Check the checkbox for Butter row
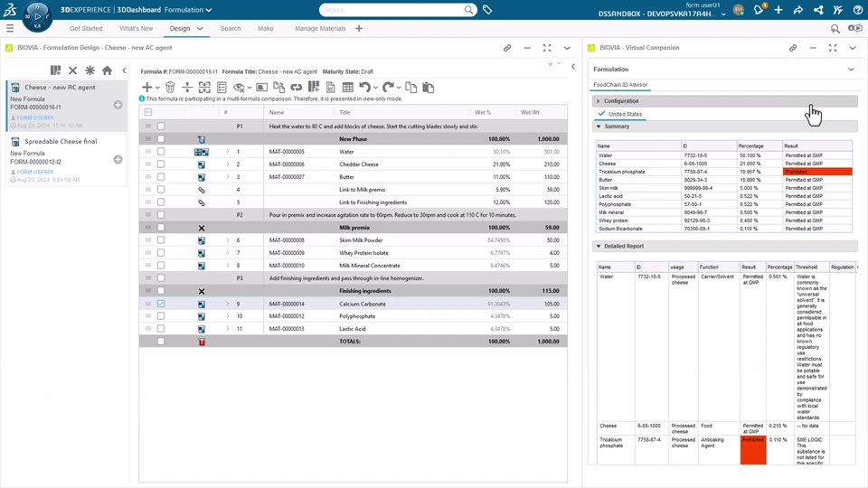 [x=161, y=176]
